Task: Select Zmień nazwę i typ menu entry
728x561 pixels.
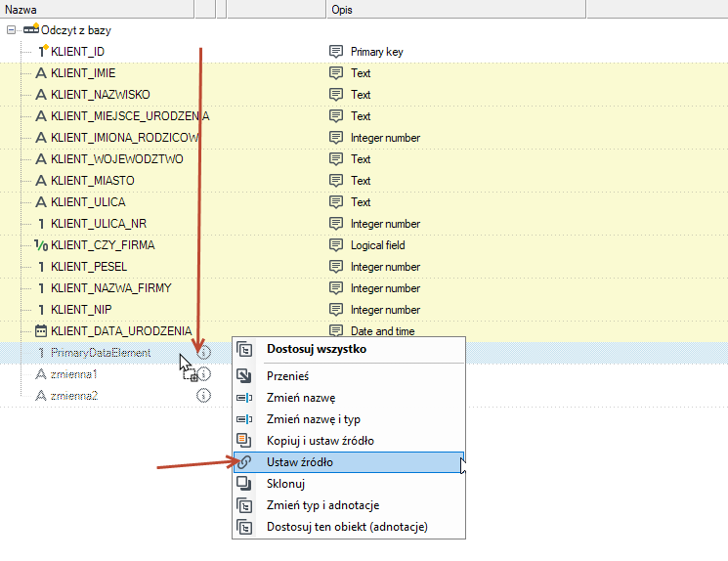Action: 349,419
